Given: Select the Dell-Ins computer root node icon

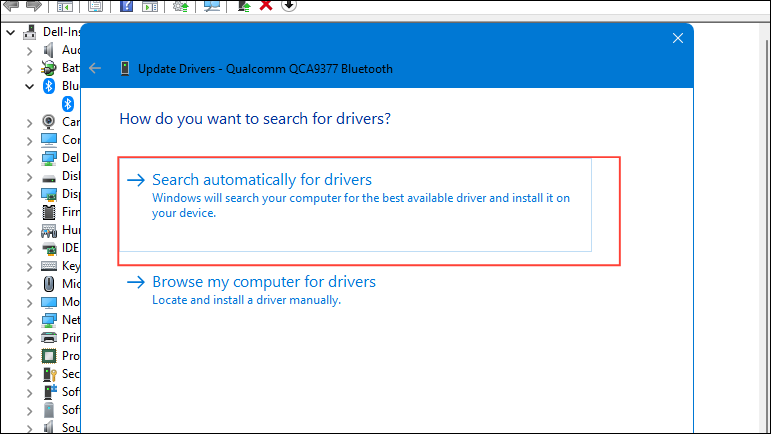Looking at the screenshot, I should click(30, 32).
